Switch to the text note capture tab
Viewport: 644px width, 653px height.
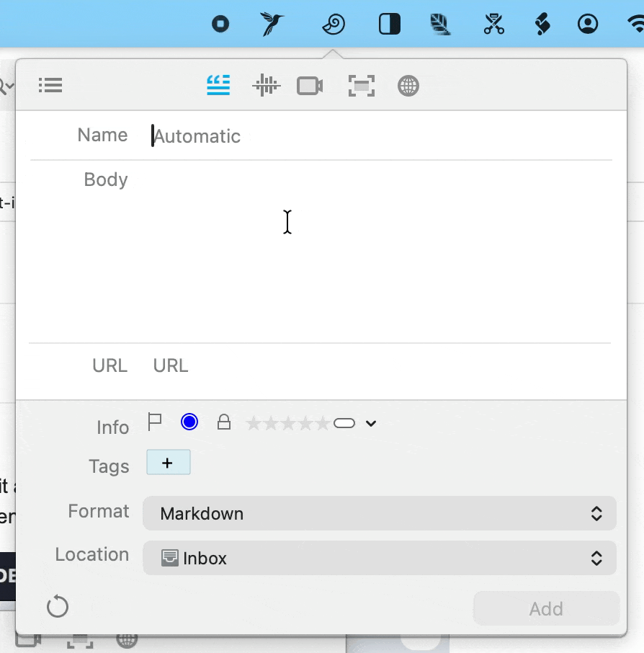click(x=218, y=86)
